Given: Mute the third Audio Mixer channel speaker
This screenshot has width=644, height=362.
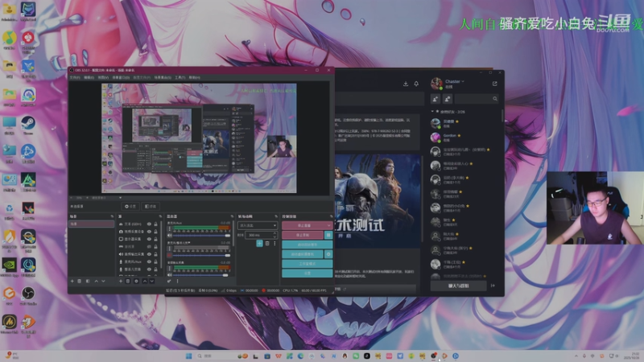Looking at the screenshot, I should click(170, 275).
